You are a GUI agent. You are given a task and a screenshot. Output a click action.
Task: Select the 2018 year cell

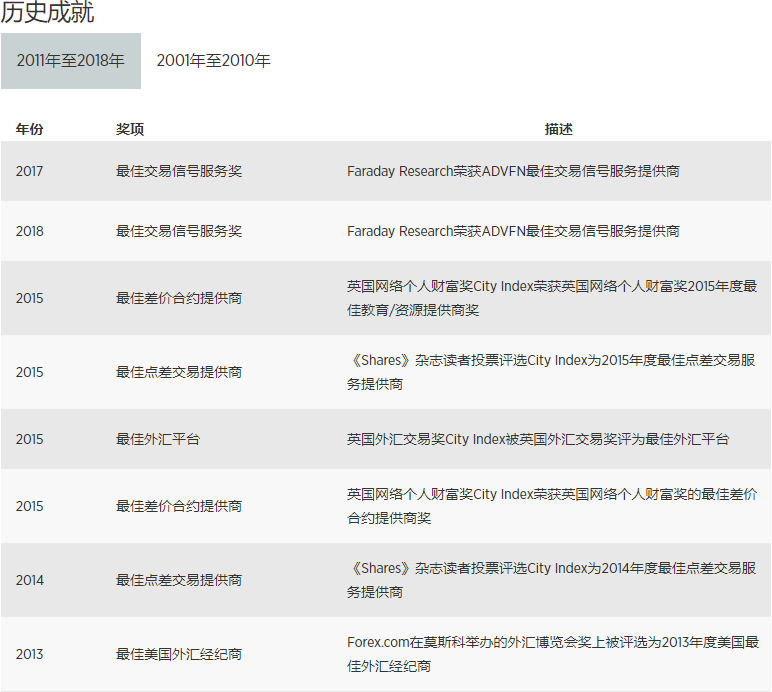(x=29, y=231)
